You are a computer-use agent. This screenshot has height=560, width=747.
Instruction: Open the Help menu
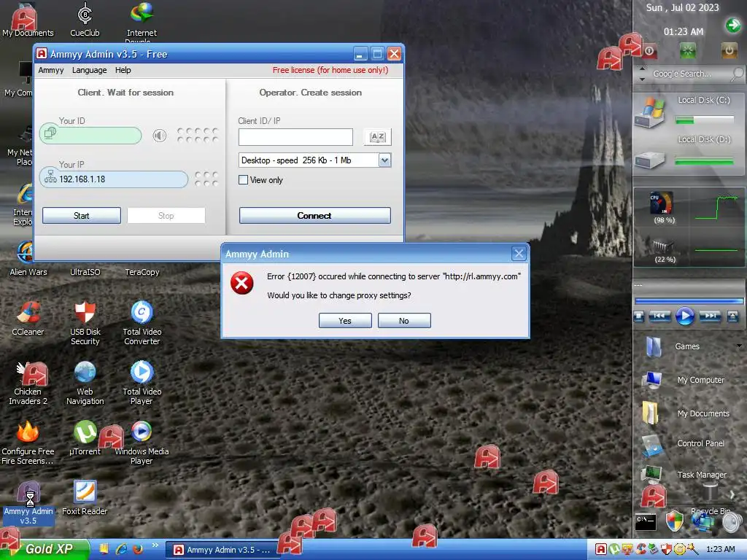(x=123, y=70)
